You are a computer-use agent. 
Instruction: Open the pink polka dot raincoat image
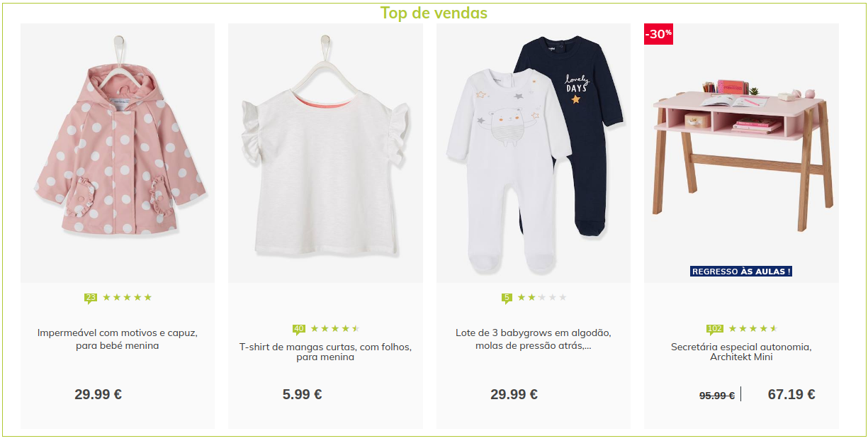point(118,153)
